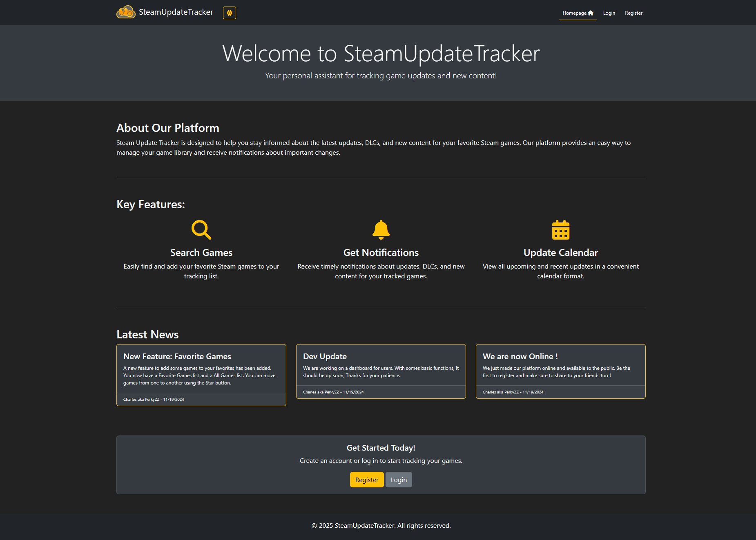Click the gray Login button
This screenshot has height=540, width=756.
tap(398, 480)
